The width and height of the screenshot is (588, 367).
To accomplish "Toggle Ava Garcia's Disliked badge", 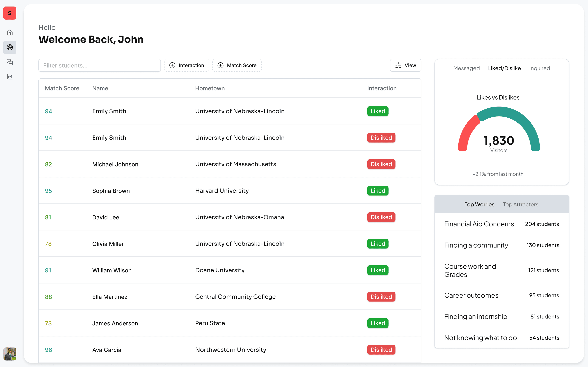I will point(381,350).
